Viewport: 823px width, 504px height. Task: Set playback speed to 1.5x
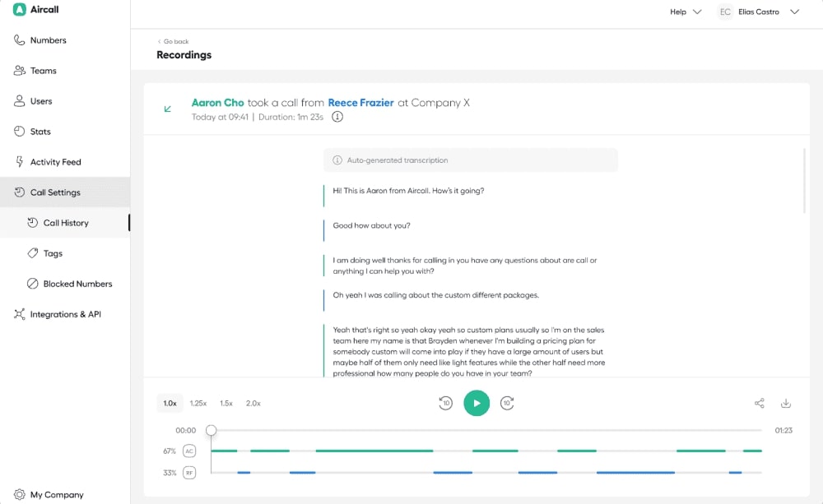click(x=226, y=403)
